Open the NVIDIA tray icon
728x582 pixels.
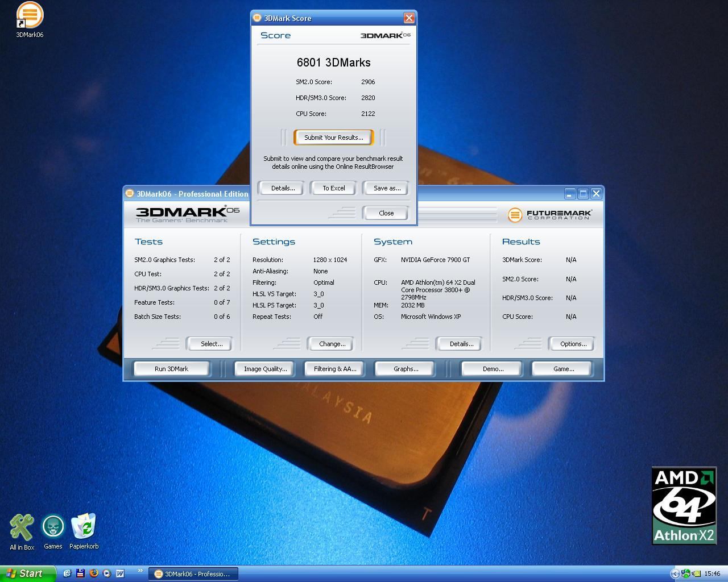click(x=696, y=573)
